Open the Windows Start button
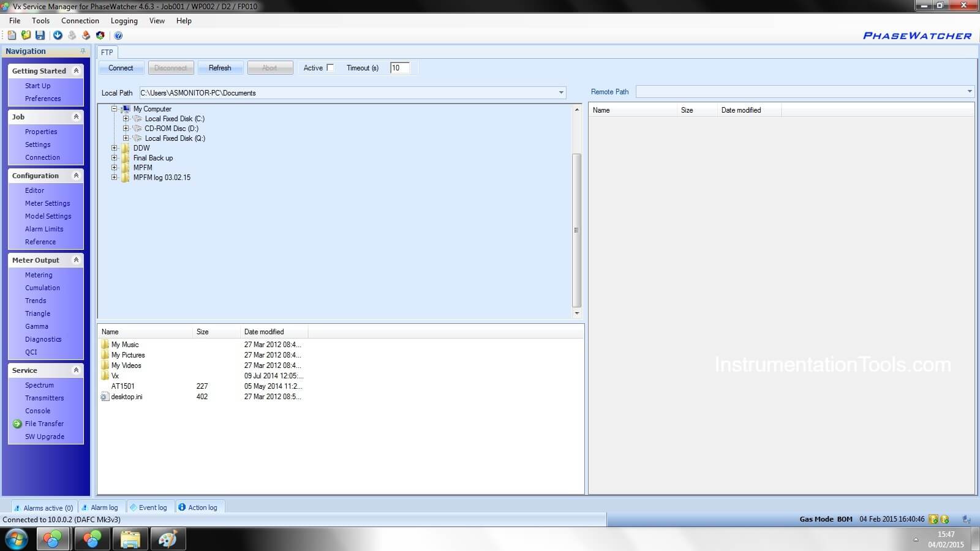Screen dimensions: 980x551 (x=17, y=539)
